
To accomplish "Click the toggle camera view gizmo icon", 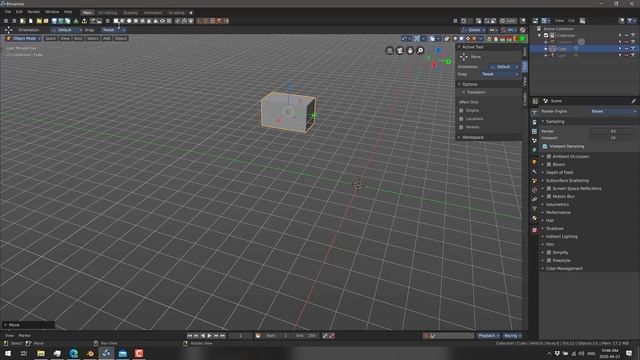I will [400, 51].
